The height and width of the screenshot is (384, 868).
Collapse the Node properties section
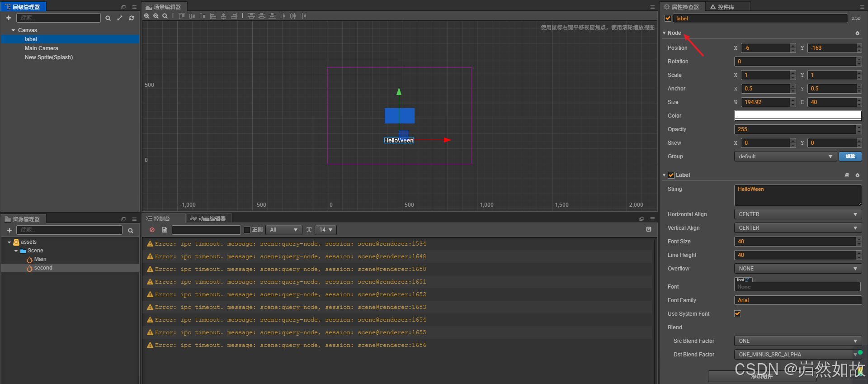664,33
